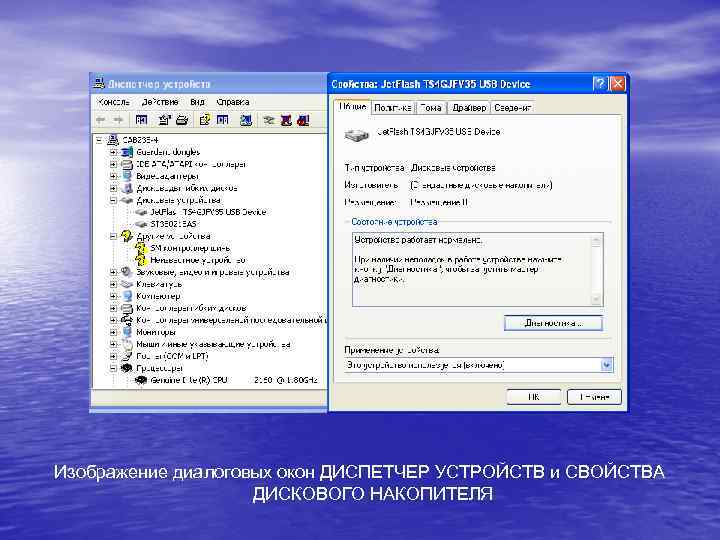
Task: Click the Back arrow in Device Manager toolbar
Action: coord(101,120)
